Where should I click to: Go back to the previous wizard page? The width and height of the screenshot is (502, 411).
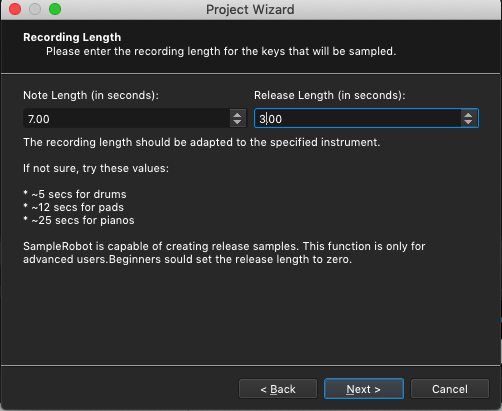tap(278, 389)
